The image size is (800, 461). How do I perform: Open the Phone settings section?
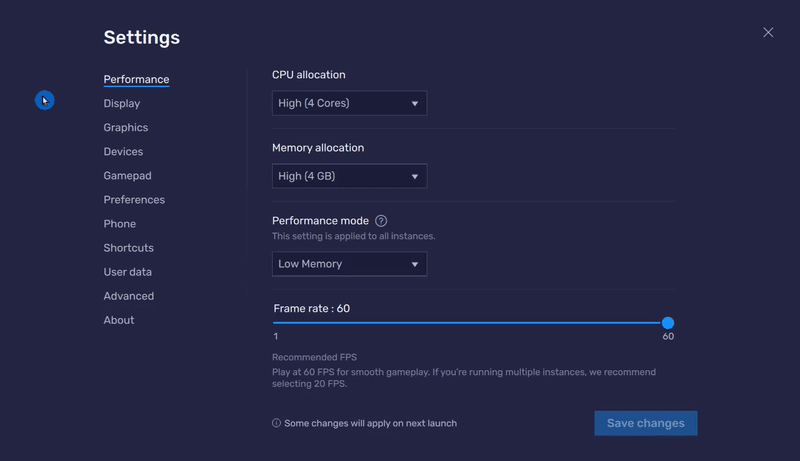tap(120, 224)
